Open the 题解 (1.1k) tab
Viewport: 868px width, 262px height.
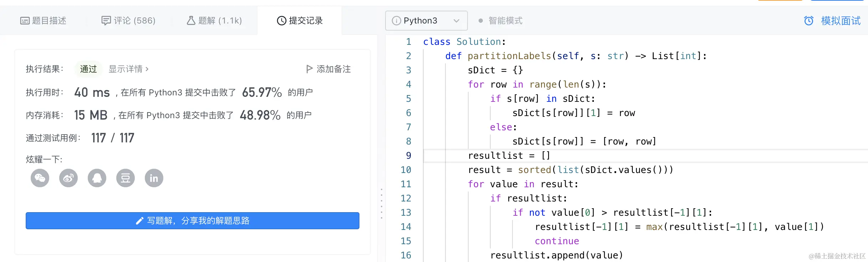(x=214, y=21)
